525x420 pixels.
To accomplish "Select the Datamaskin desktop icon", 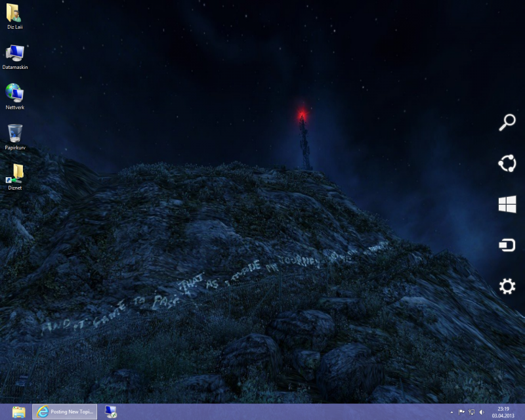I will coord(14,57).
